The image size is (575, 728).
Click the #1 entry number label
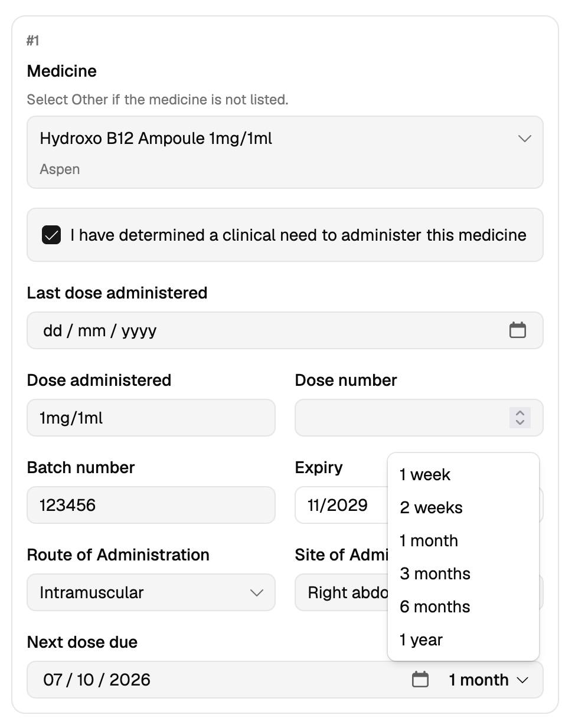(33, 41)
